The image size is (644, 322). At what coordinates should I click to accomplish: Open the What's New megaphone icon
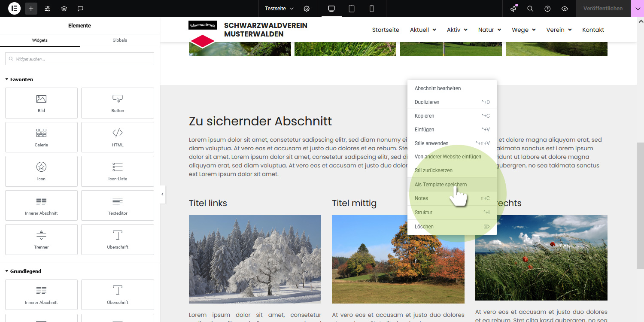pyautogui.click(x=513, y=9)
